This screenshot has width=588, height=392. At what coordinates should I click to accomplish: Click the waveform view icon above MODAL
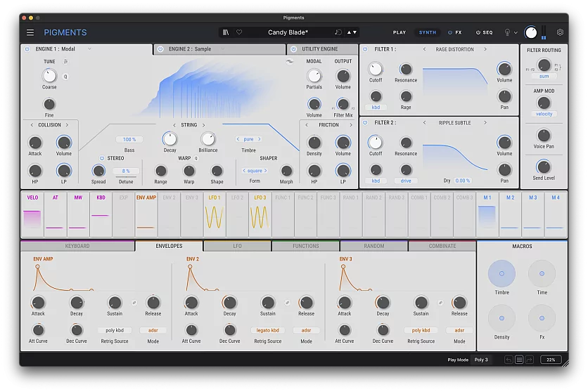pyautogui.click(x=290, y=61)
